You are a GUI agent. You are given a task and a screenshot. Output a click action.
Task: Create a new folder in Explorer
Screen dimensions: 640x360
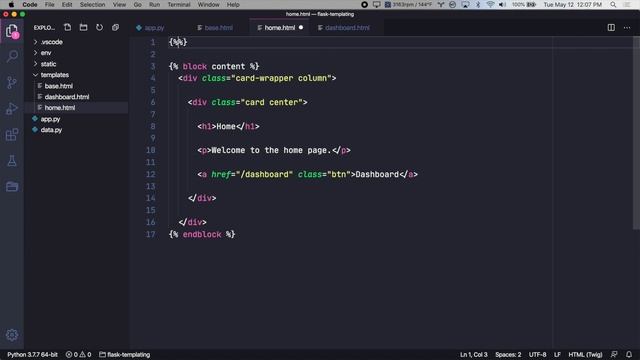83,27
